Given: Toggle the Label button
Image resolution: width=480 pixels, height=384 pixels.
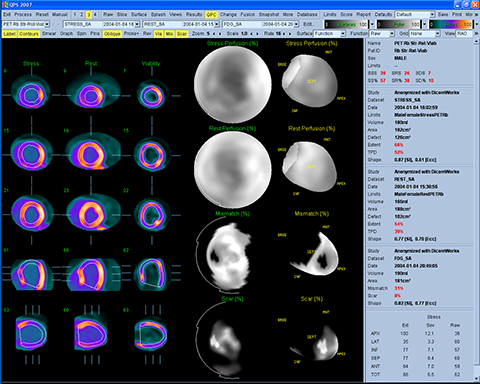Looking at the screenshot, I should point(9,34).
